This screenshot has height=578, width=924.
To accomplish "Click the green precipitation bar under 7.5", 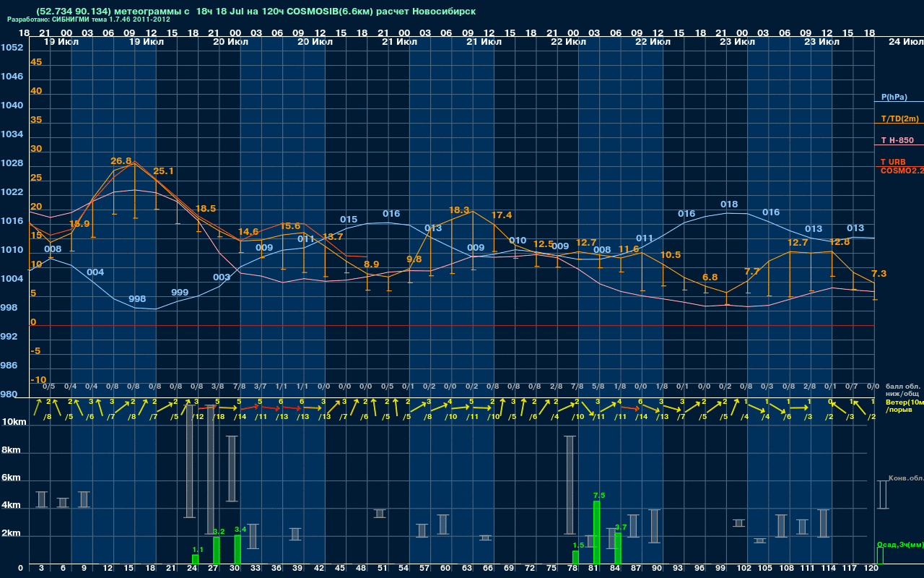I will coord(597,532).
